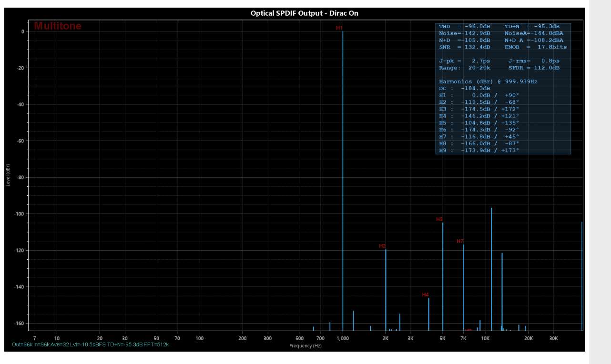Click the Optical SPDIF Output chart title
This screenshot has width=611, height=364.
[304, 13]
